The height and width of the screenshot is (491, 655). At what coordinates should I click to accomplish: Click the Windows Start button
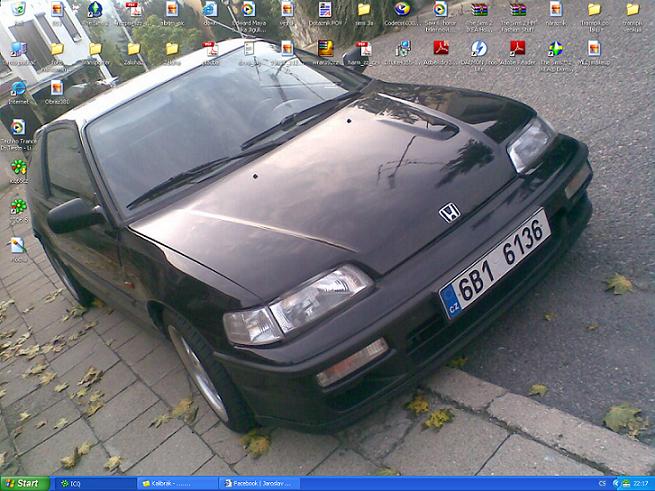click(x=25, y=483)
